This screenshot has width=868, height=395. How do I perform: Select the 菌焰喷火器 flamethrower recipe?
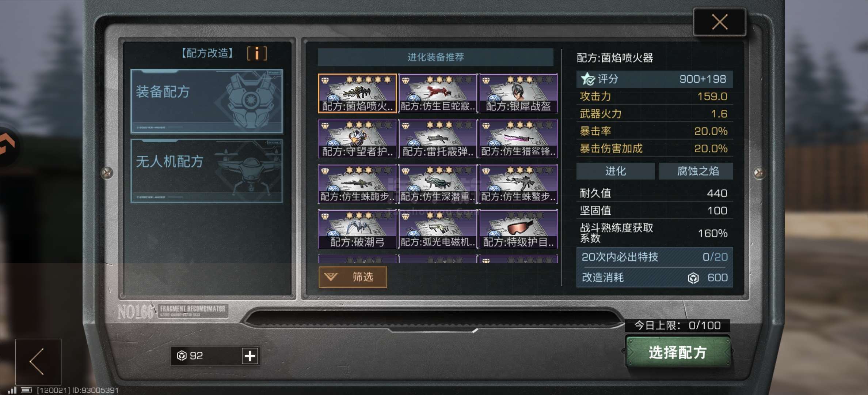pos(357,93)
